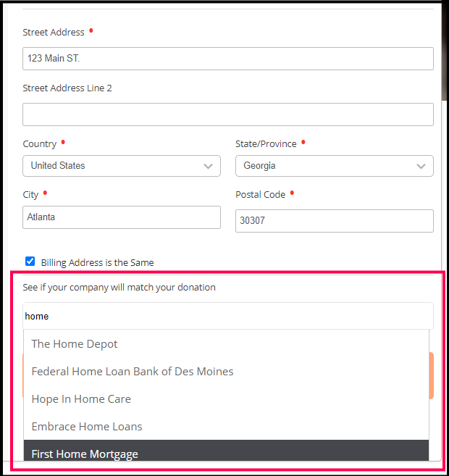The image size is (449, 476).
Task: Select The Home Depot from suggestions
Action: pos(227,344)
